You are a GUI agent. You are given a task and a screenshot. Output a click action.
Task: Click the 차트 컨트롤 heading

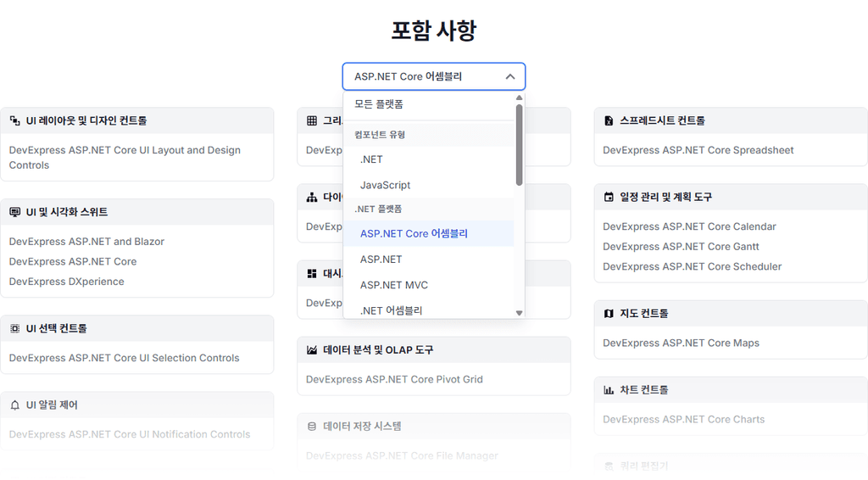click(x=644, y=390)
